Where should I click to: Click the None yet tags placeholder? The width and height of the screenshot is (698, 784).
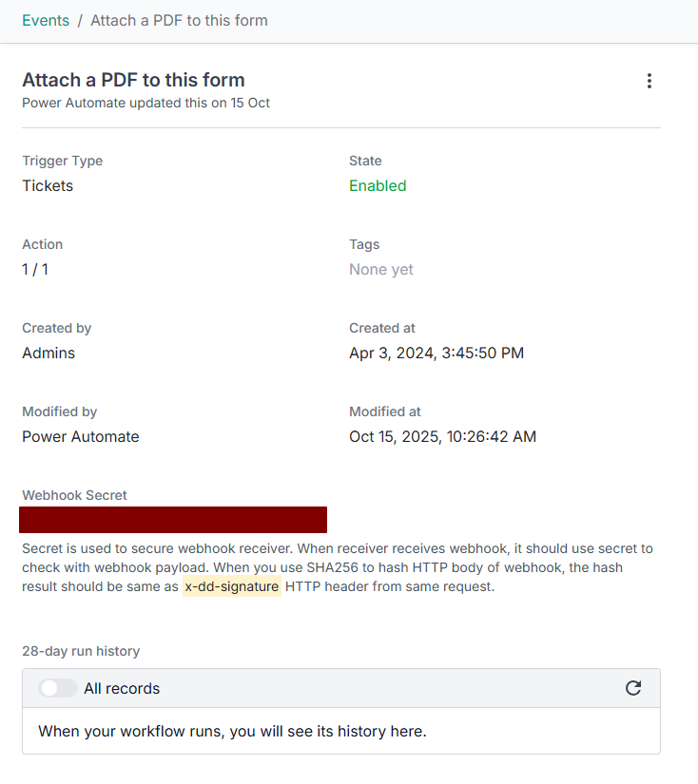(x=381, y=270)
